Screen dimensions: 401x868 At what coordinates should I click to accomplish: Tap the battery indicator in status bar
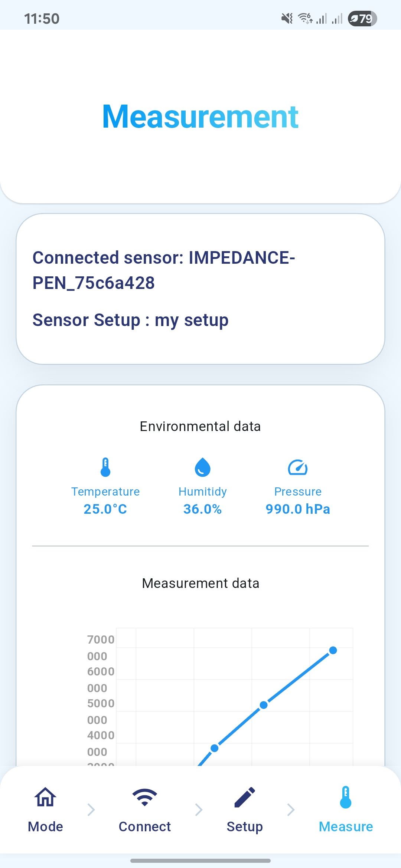[x=362, y=18]
